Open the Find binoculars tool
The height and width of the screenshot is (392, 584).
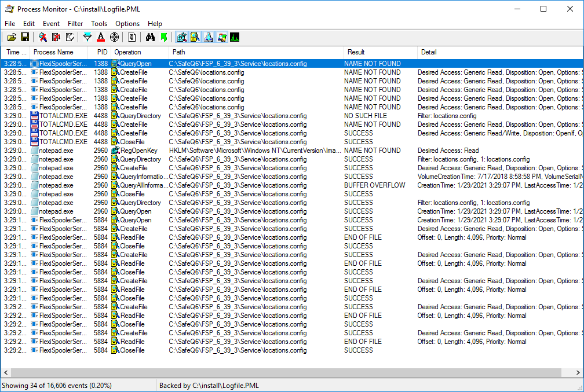150,36
